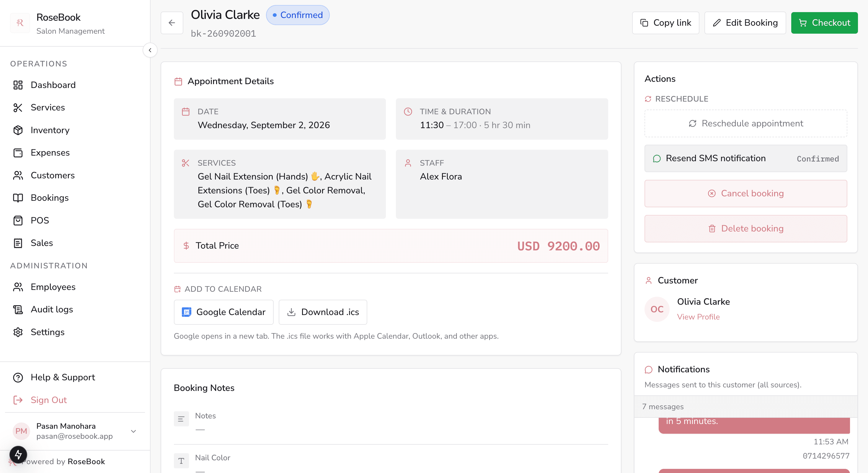Copy link to this booking
868x473 pixels.
tap(665, 22)
